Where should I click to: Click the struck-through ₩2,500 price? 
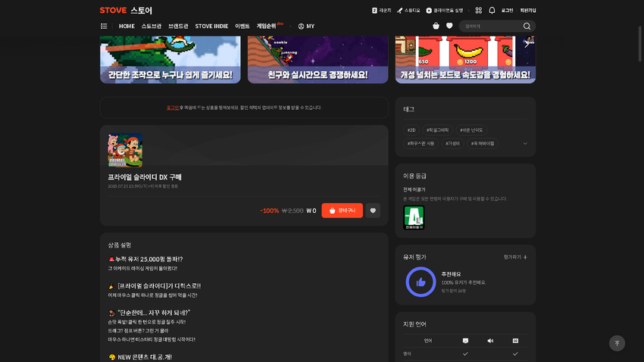click(292, 211)
